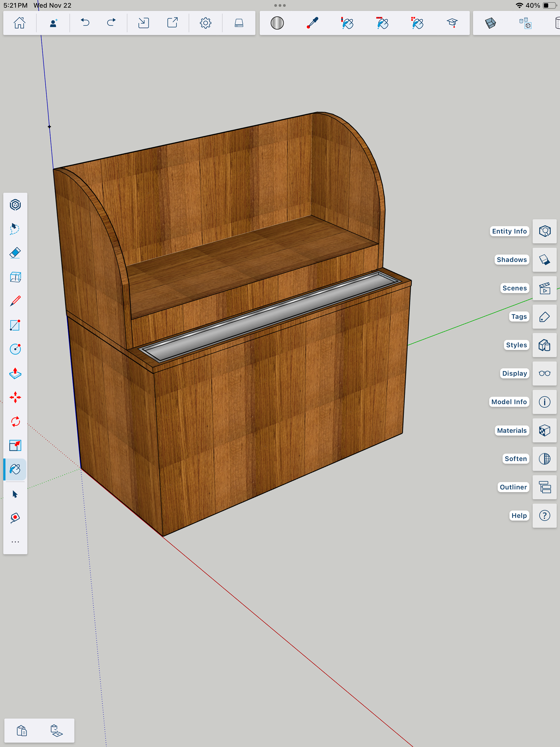Tap the Entity Info label
560x747 pixels.
pyautogui.click(x=509, y=231)
